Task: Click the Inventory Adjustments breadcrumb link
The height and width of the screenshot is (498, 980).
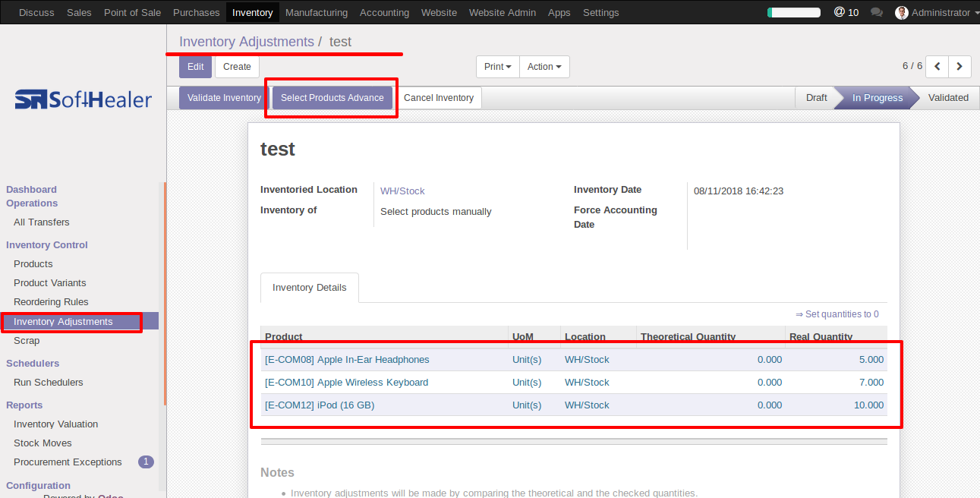Action: (x=247, y=42)
